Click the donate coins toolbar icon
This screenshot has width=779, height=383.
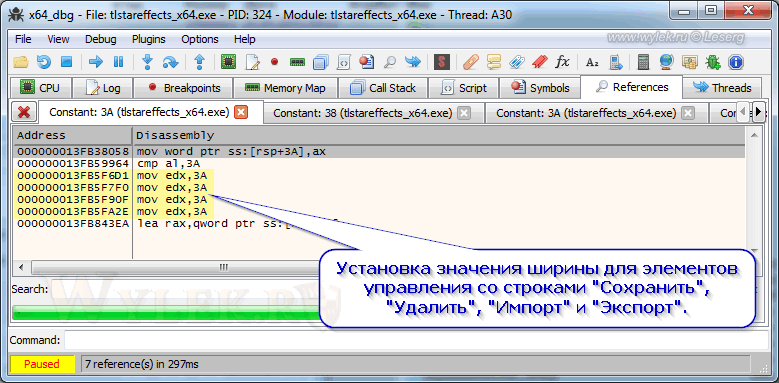point(690,62)
